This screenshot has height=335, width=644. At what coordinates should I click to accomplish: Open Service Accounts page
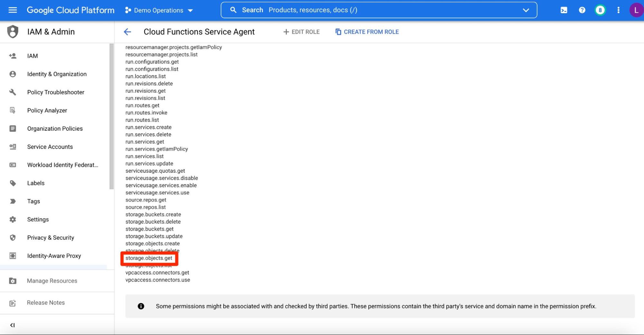50,147
